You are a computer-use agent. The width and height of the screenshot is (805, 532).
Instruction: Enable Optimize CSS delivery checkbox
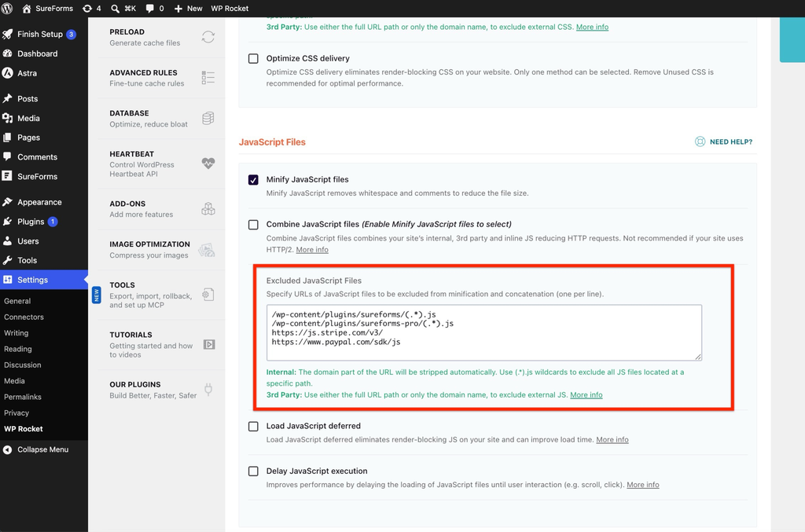click(253, 58)
